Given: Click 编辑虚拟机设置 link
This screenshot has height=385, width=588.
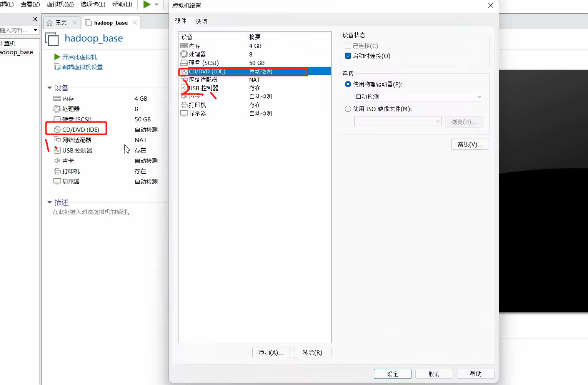Looking at the screenshot, I should [83, 67].
